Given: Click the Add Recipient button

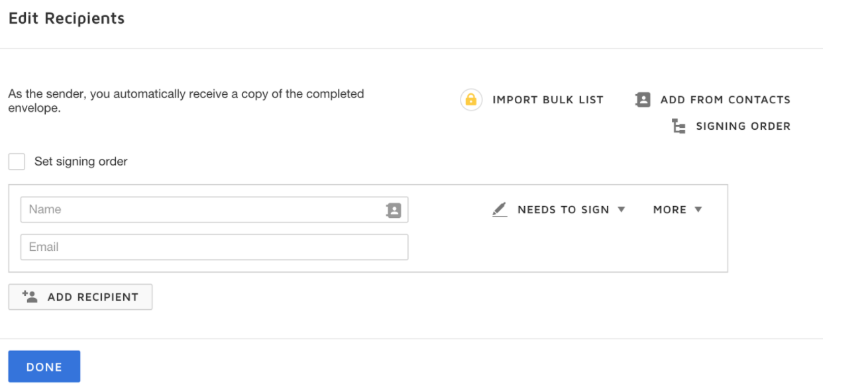Looking at the screenshot, I should pos(80,297).
